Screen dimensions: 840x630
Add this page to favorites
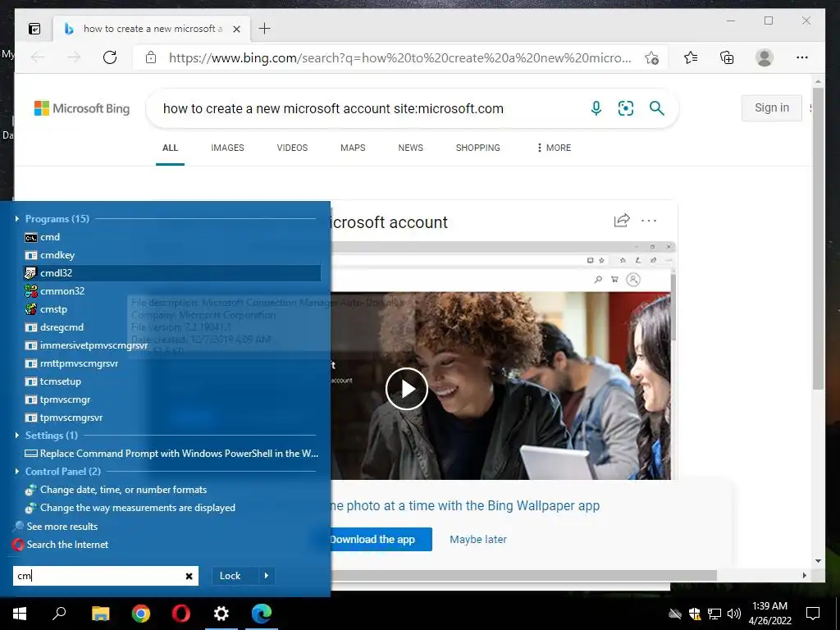(x=652, y=58)
